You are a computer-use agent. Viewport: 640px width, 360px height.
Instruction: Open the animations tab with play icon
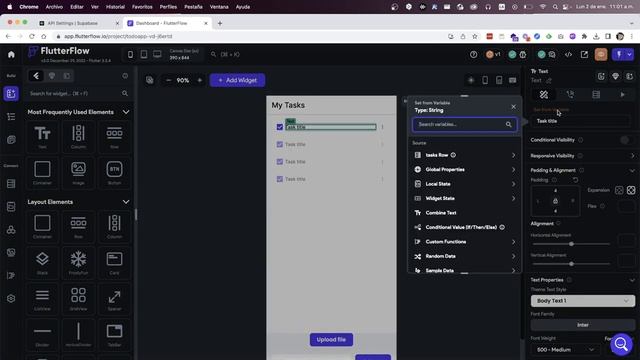coord(622,95)
